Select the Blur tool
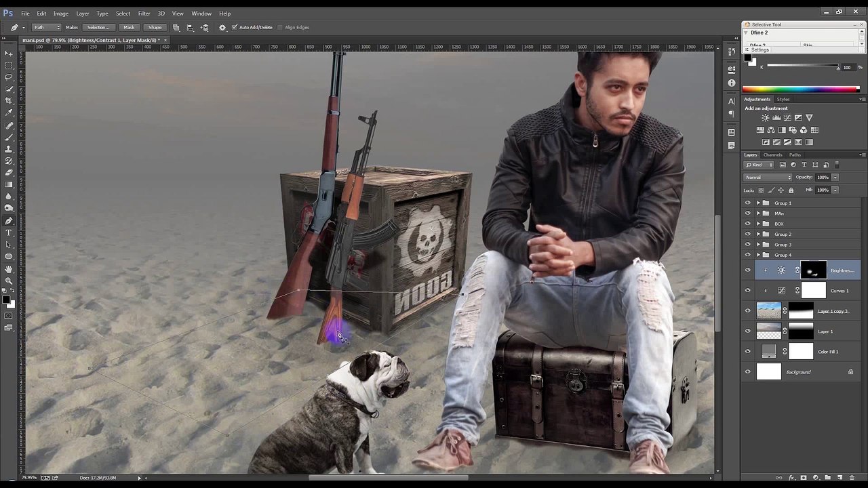868x488 pixels. click(9, 196)
